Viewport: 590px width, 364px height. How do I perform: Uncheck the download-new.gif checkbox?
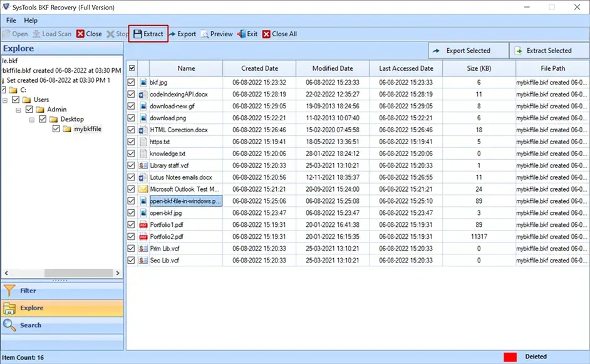click(x=131, y=106)
